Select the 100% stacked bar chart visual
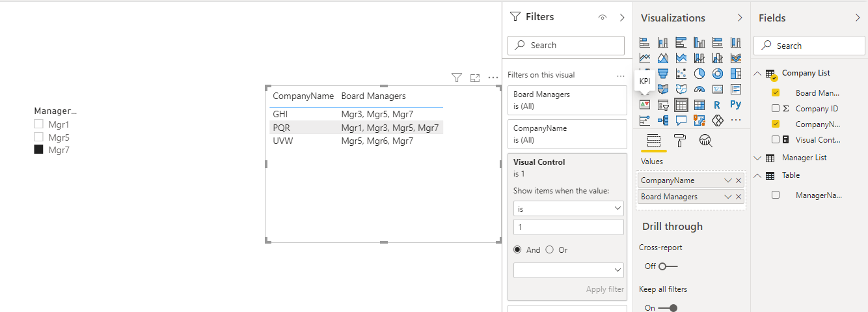The width and height of the screenshot is (868, 312). (718, 42)
